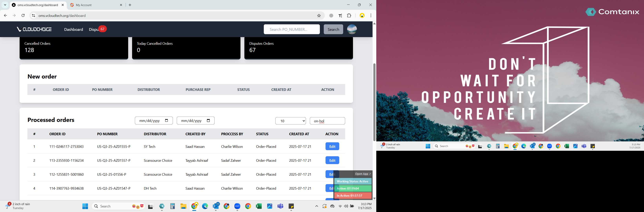Open Calculator in taskbar below the browser
This screenshot has width=644, height=212.
pyautogui.click(x=172, y=206)
